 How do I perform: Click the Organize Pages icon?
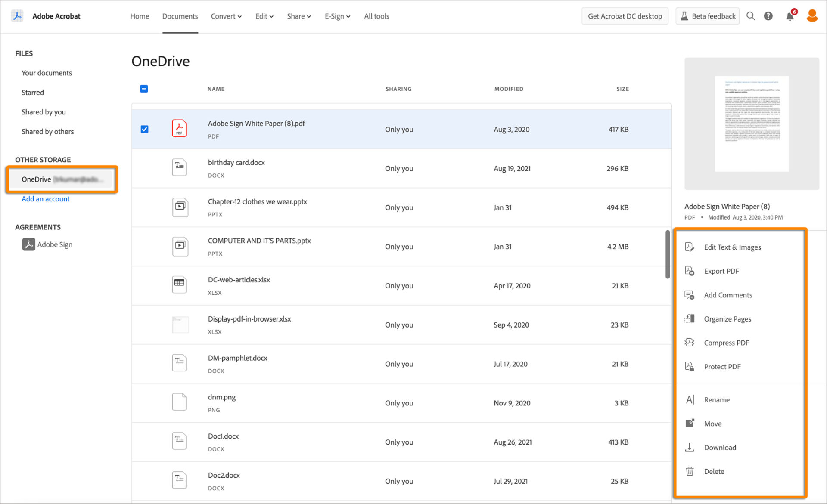pos(689,319)
